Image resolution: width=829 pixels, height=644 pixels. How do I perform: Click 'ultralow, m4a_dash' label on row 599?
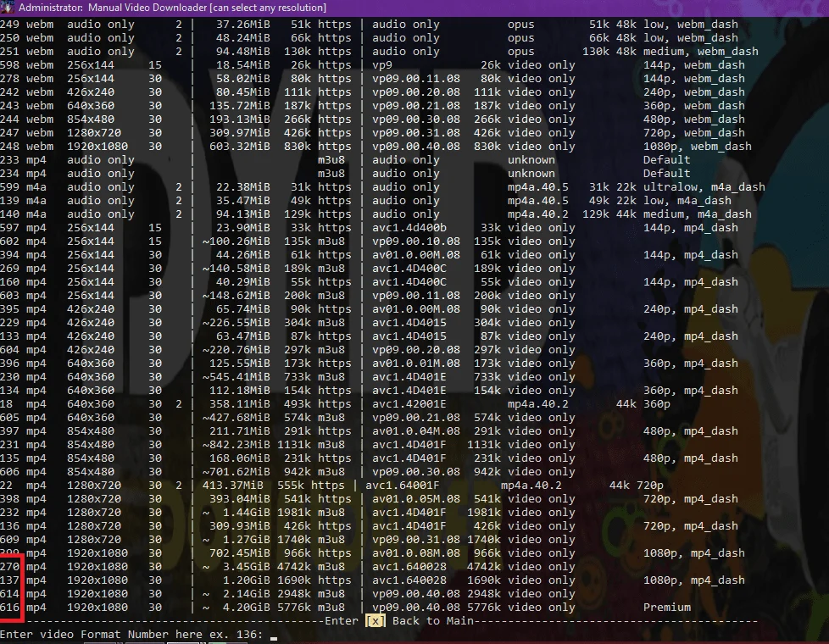[x=704, y=187]
